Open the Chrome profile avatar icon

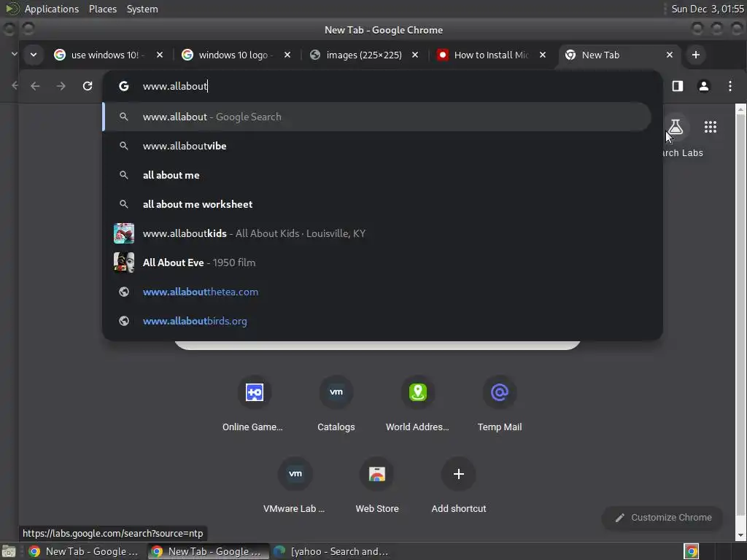tap(704, 86)
